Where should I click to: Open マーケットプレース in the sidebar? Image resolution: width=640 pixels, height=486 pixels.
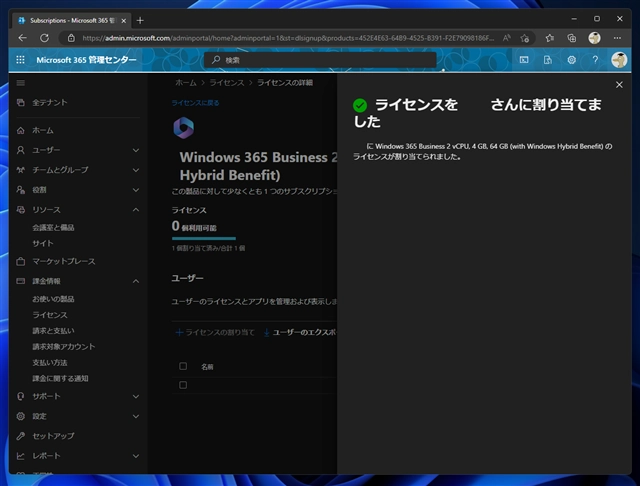[x=64, y=262]
